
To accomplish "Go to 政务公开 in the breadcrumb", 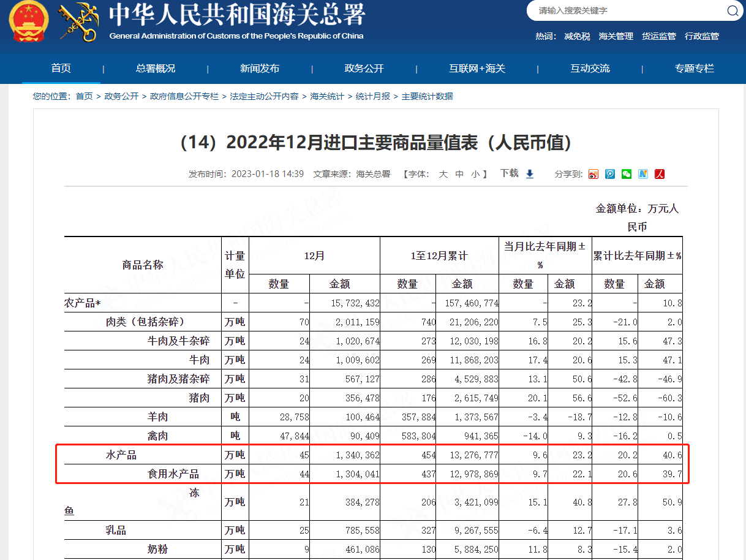I will click(122, 96).
